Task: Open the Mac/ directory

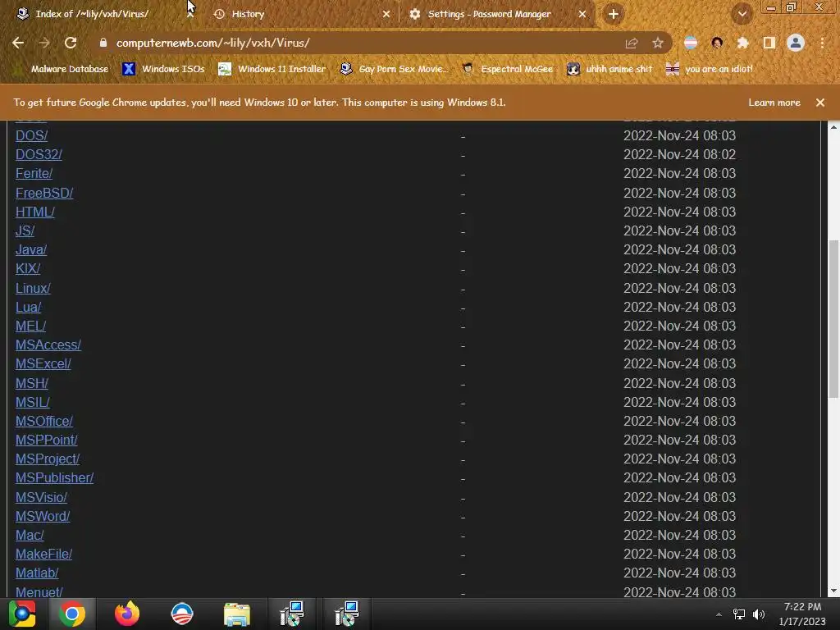Action: click(x=30, y=535)
